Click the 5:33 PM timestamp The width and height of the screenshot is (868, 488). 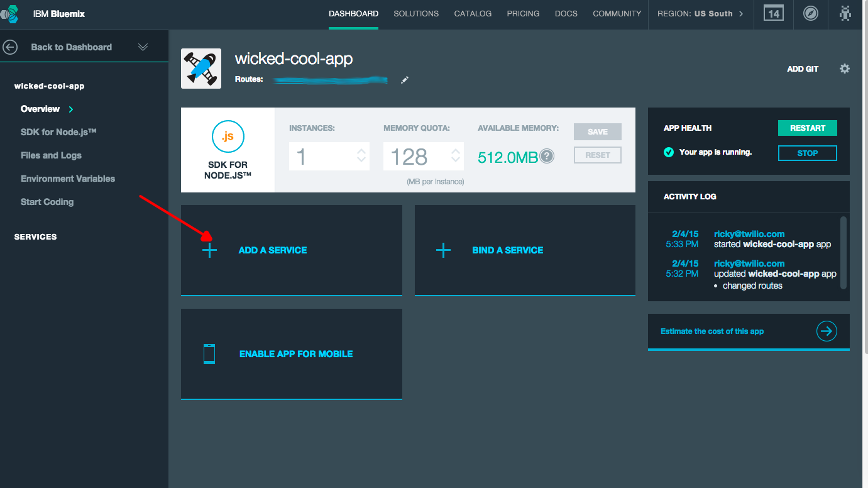[x=682, y=244]
